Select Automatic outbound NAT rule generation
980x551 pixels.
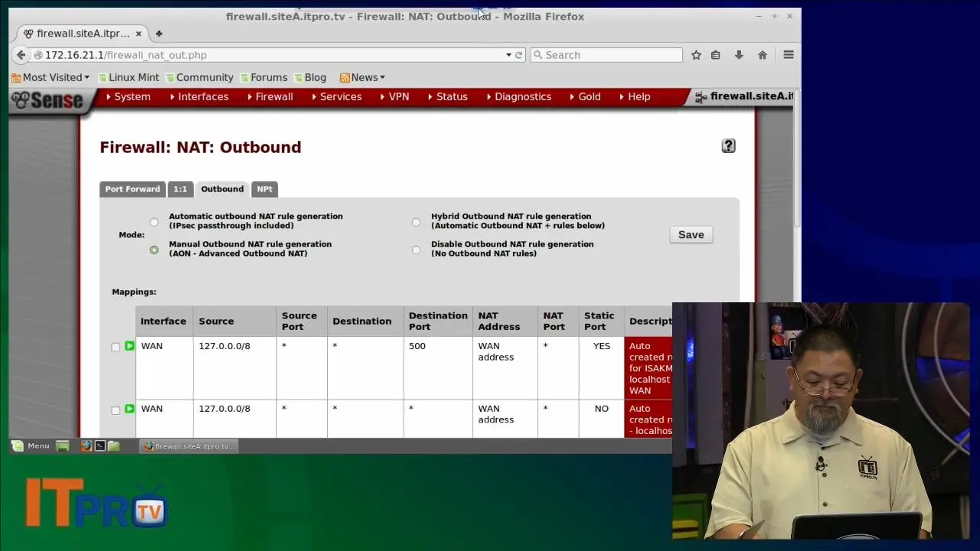[x=154, y=222]
